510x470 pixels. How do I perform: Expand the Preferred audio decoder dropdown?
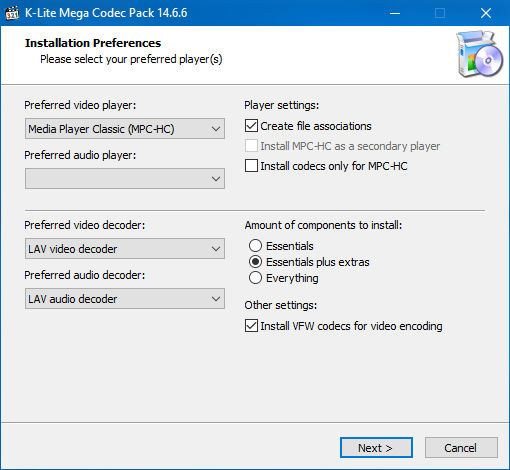coord(125,299)
